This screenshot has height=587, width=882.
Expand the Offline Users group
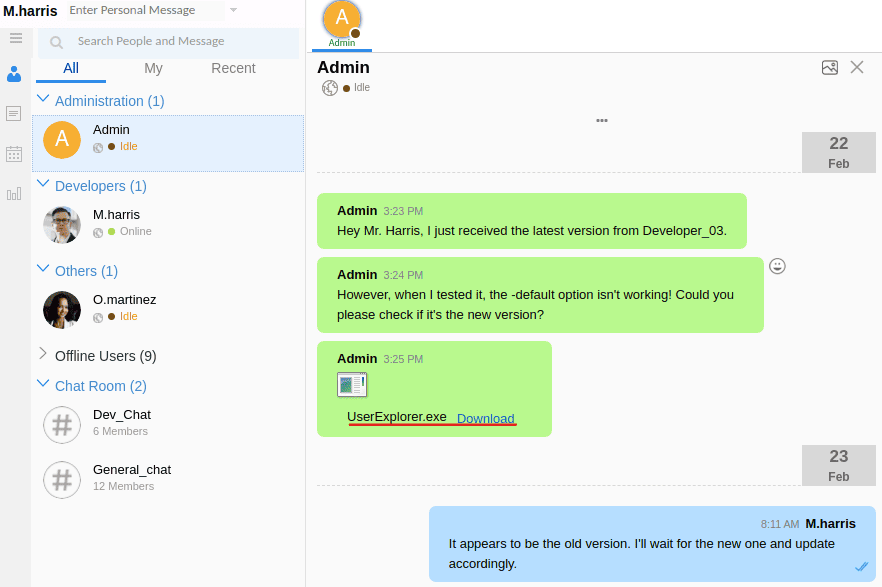(43, 355)
